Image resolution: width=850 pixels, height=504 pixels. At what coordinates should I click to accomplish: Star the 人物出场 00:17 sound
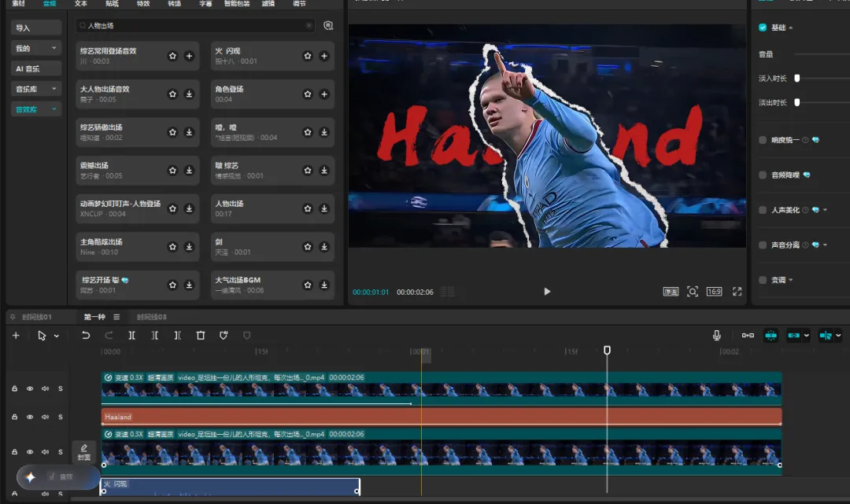pyautogui.click(x=308, y=208)
